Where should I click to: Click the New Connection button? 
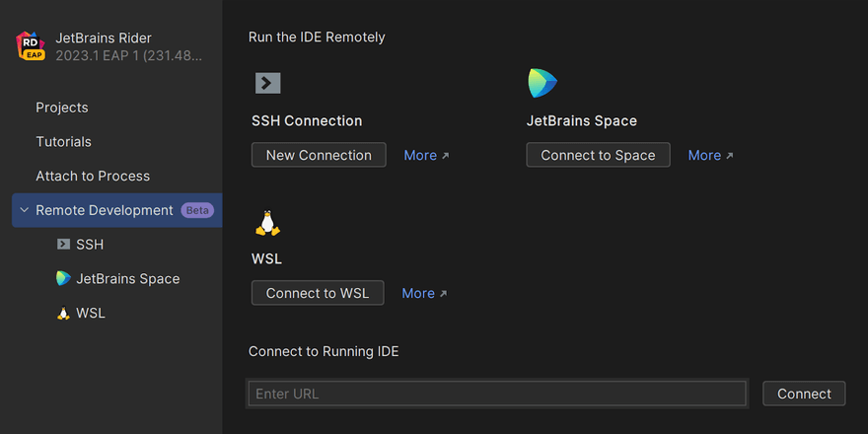coord(319,155)
